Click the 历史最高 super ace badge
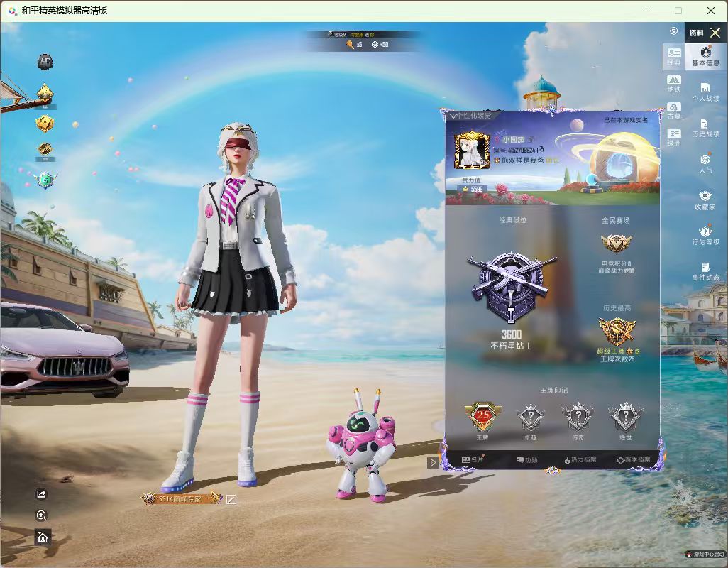Viewport: 728px width, 568px height. 617,332
